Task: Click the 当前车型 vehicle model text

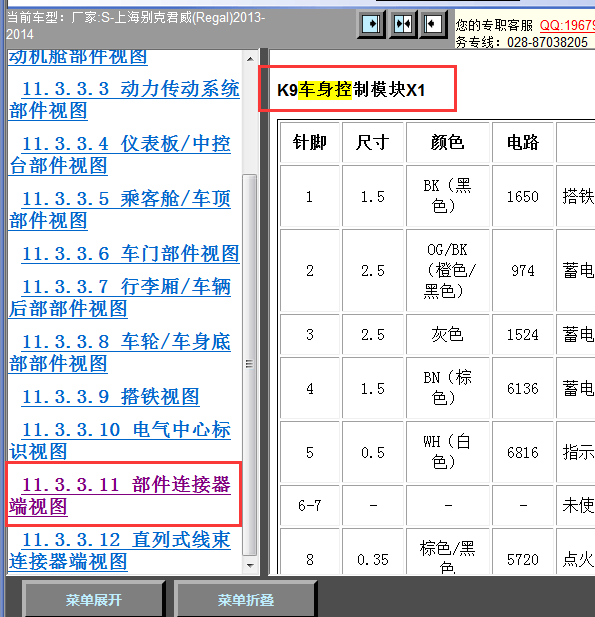Action: point(136,26)
